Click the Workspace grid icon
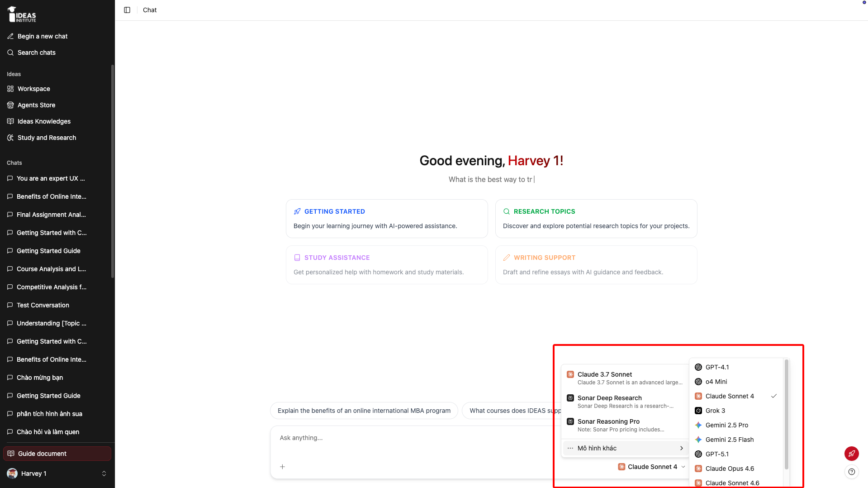 [10, 89]
